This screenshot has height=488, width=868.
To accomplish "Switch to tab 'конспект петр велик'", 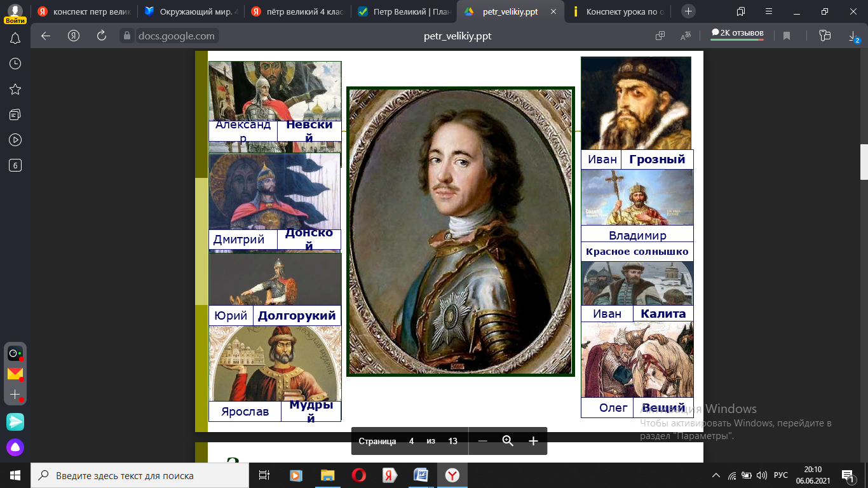I will 83,11.
